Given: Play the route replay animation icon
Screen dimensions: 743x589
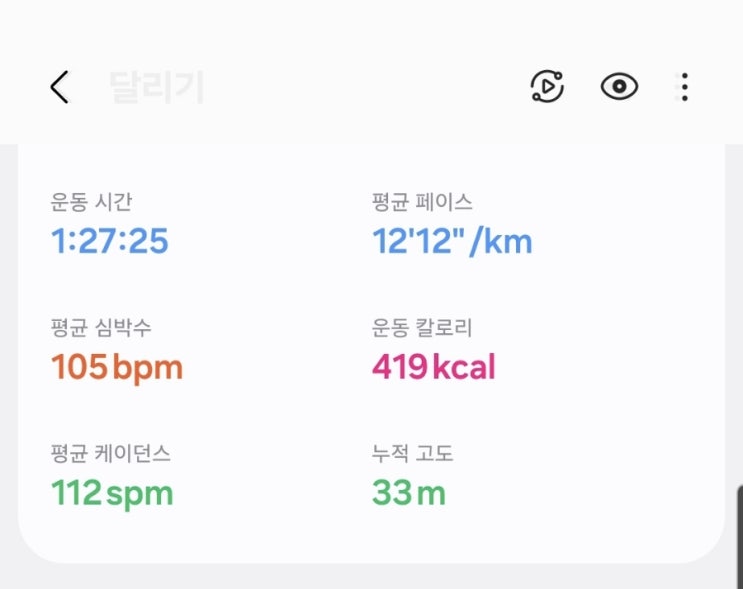Looking at the screenshot, I should [x=547, y=88].
